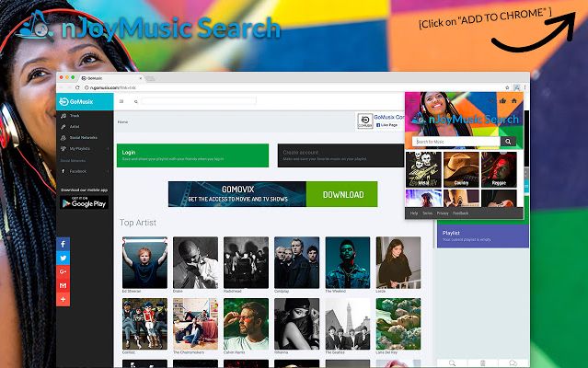This screenshot has width=588, height=368.
Task: Close the GoMusix browser tab
Action: tap(141, 78)
